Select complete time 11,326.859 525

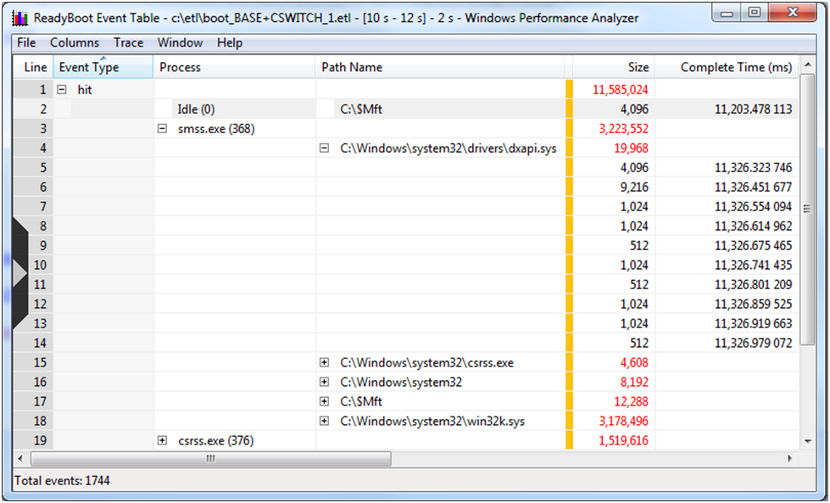point(753,304)
